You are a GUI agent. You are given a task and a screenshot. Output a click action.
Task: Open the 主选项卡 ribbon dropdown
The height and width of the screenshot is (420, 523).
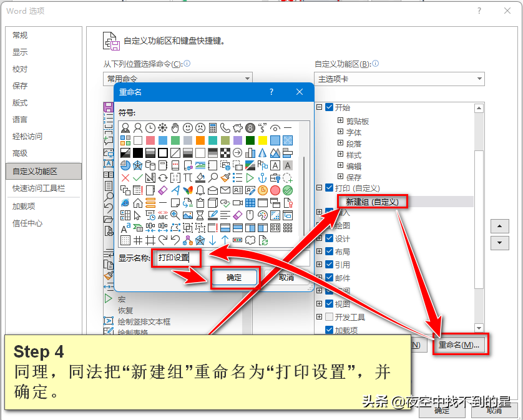399,79
